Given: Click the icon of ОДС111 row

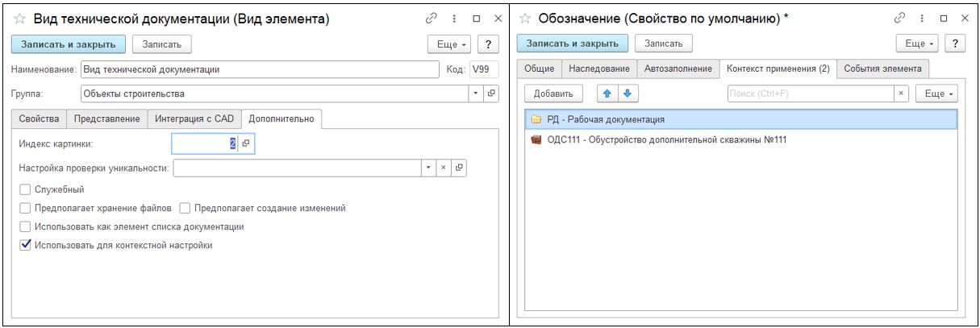Looking at the screenshot, I should tap(536, 139).
